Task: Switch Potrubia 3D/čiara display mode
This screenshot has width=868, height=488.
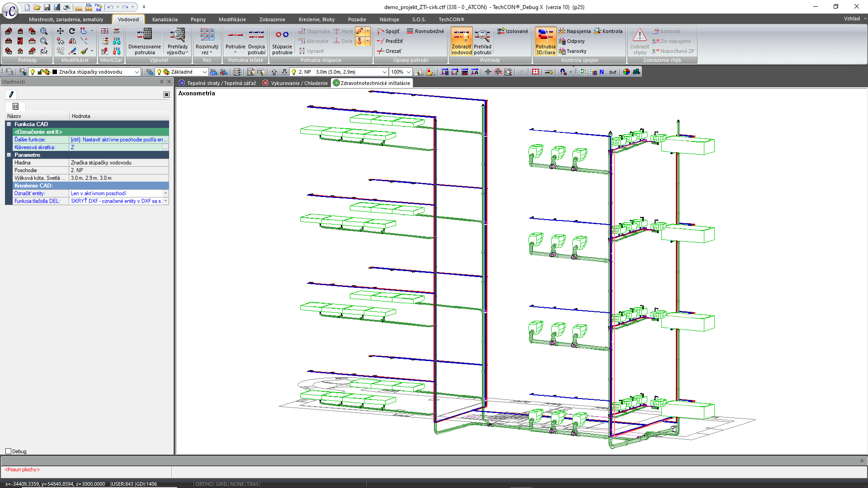Action: coord(545,42)
